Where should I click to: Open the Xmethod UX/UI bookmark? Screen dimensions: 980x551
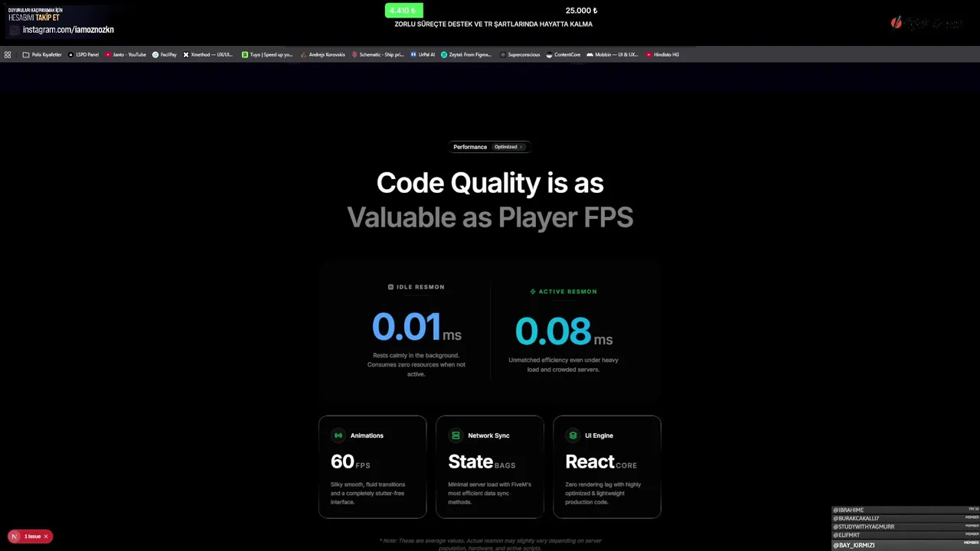[208, 54]
